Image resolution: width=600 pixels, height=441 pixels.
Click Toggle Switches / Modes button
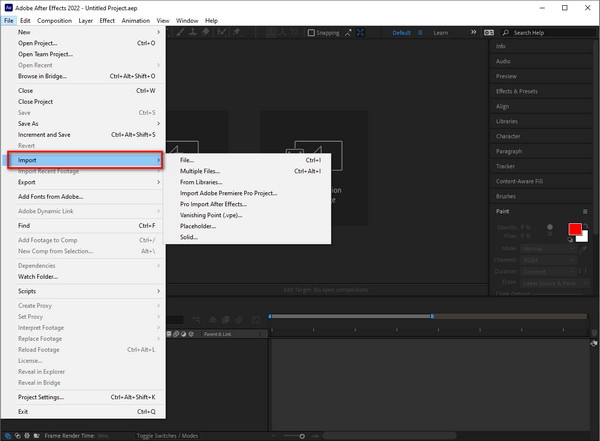coord(167,436)
